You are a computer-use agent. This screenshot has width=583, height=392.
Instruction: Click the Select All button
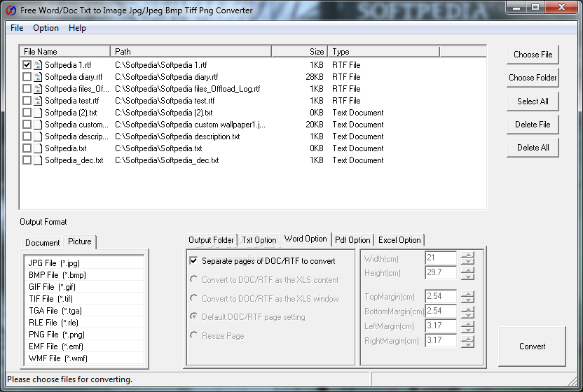pyautogui.click(x=533, y=101)
